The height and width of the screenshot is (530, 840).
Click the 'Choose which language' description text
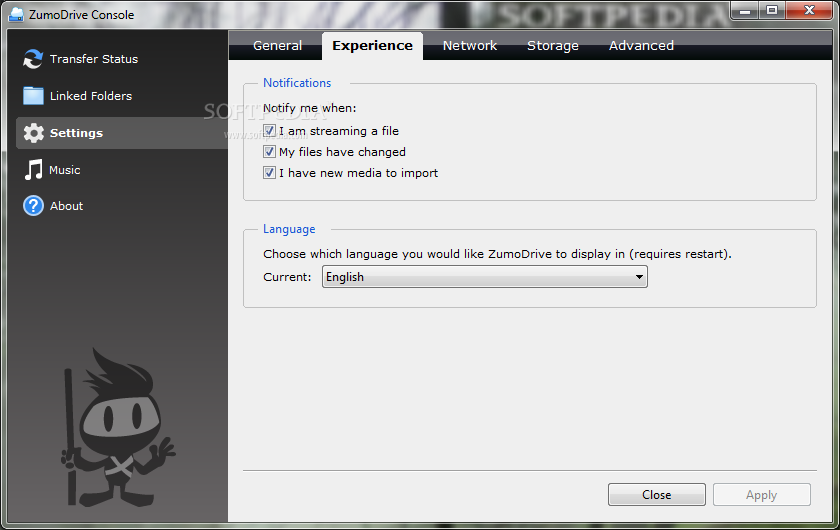[497, 254]
